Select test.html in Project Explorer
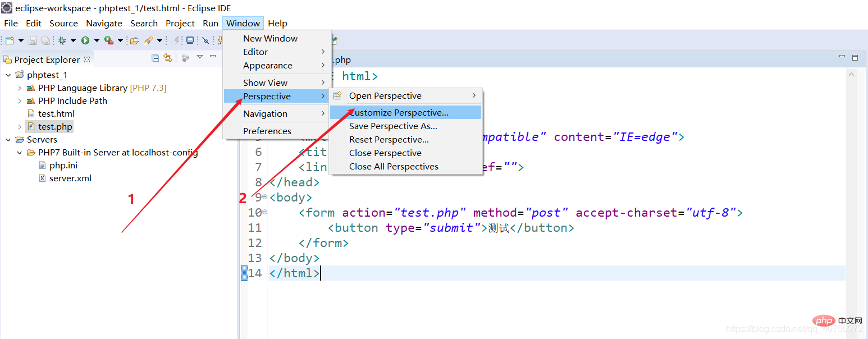868x339 pixels. pyautogui.click(x=56, y=113)
